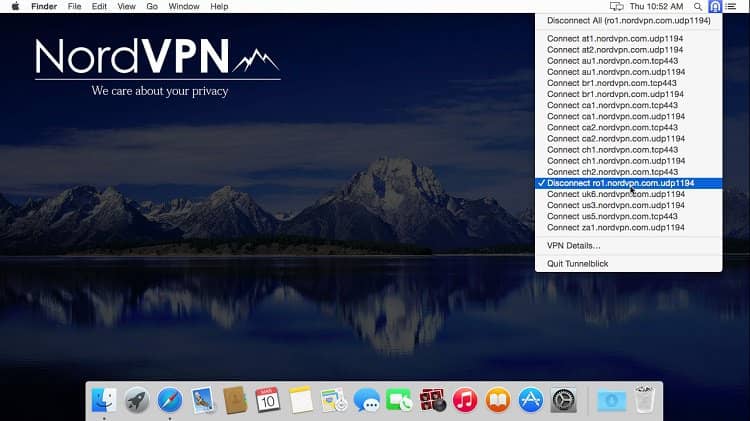This screenshot has height=421, width=750.
Task: Connect to ca2.nordvpn.com.tcp443
Action: (x=629, y=127)
